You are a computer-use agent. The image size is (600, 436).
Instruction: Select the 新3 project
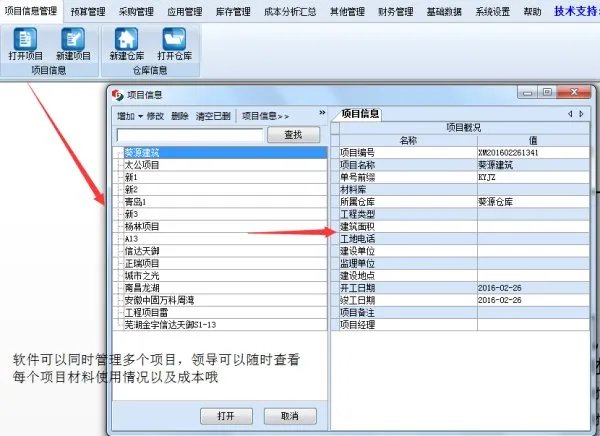225,214
